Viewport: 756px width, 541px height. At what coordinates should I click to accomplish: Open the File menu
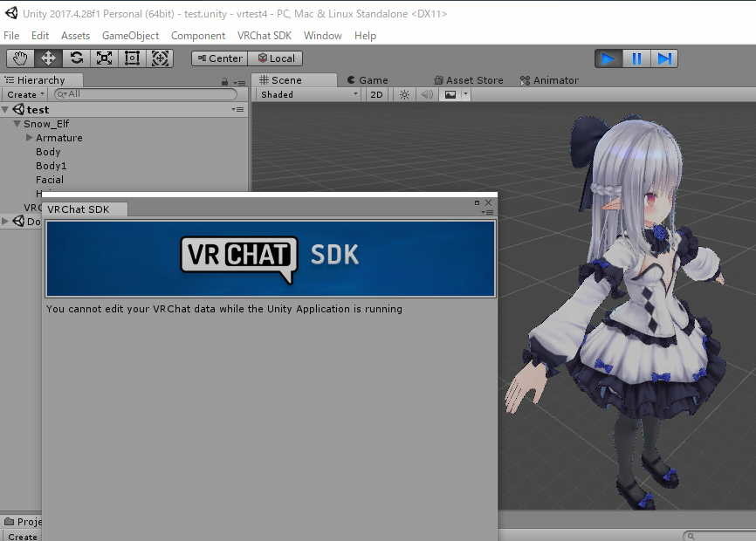click(11, 36)
